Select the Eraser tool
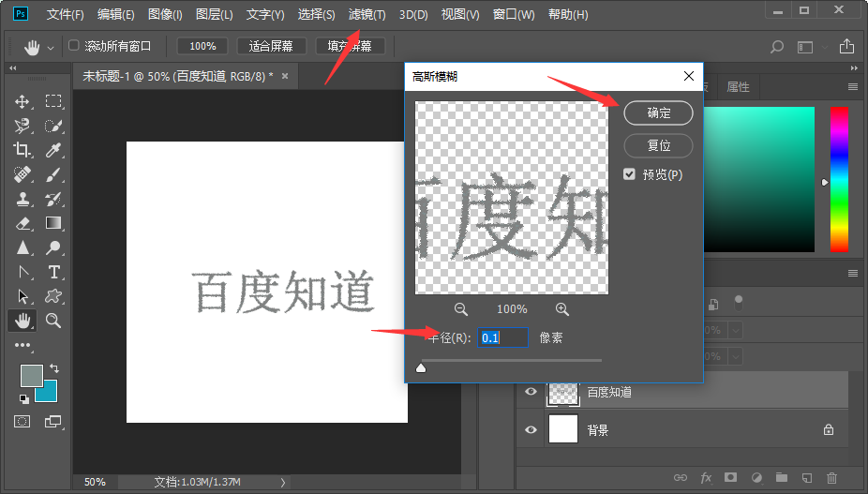This screenshot has height=494, width=868. pyautogui.click(x=22, y=223)
